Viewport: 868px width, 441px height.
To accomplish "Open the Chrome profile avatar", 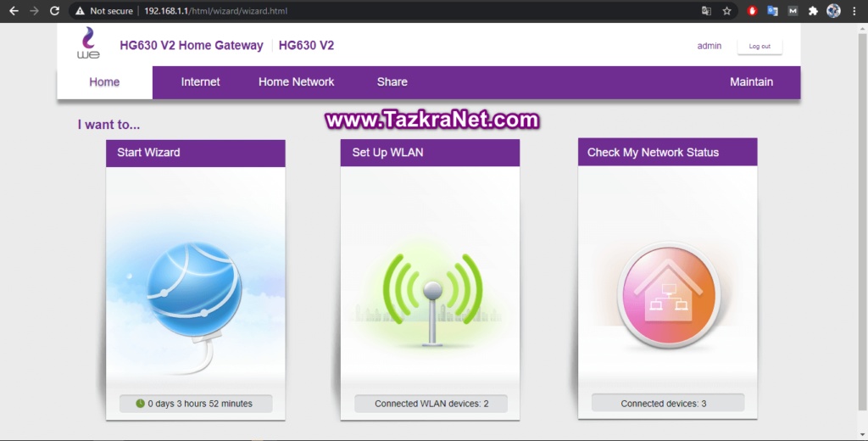I will click(834, 11).
